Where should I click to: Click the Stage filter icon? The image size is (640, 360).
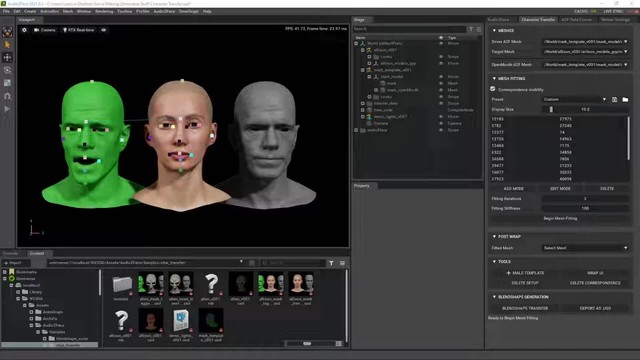[471, 29]
